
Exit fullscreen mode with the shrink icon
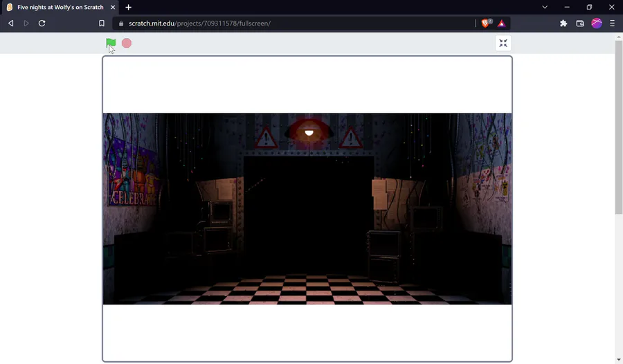[x=503, y=43]
